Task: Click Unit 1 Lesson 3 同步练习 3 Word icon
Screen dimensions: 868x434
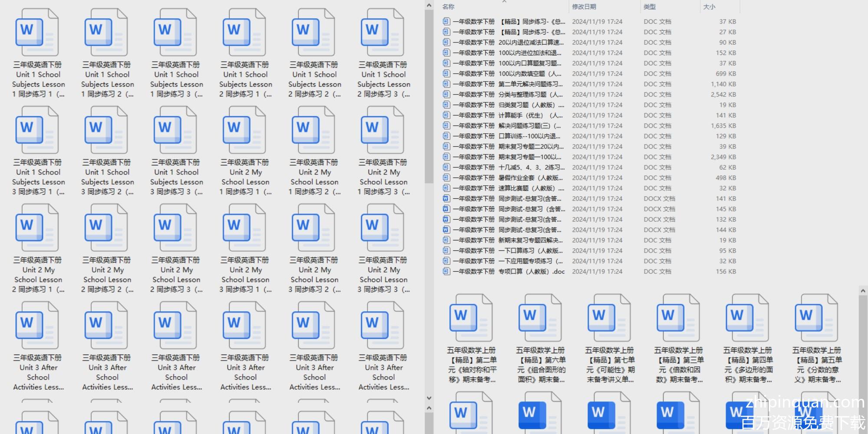Action: coord(175,130)
